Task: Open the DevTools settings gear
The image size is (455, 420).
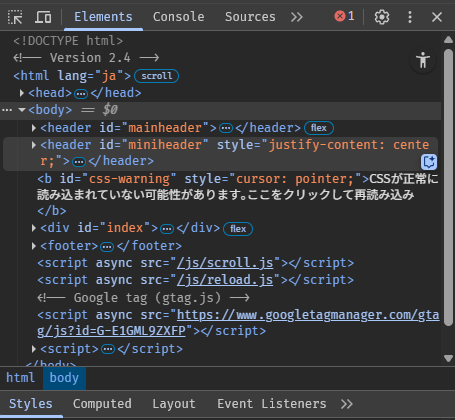Action: pos(382,17)
